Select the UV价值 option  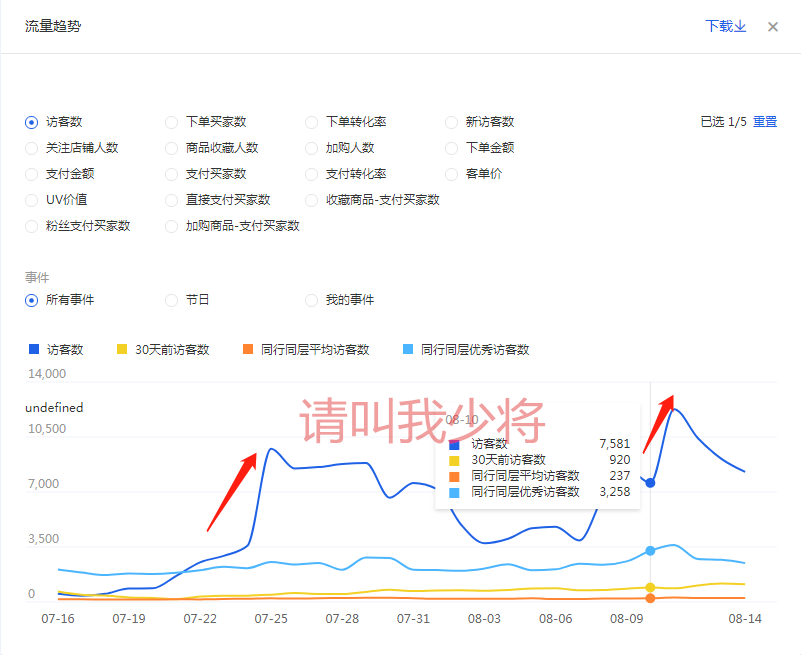(32, 200)
